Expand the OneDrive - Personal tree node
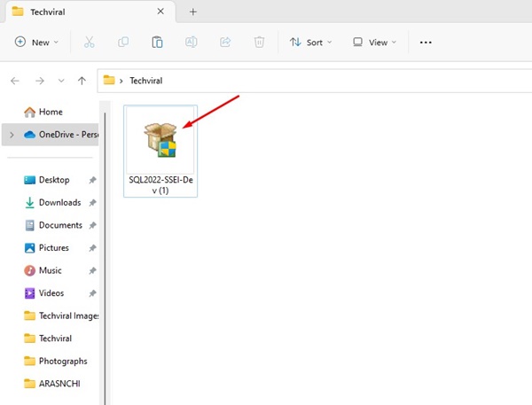 point(12,135)
